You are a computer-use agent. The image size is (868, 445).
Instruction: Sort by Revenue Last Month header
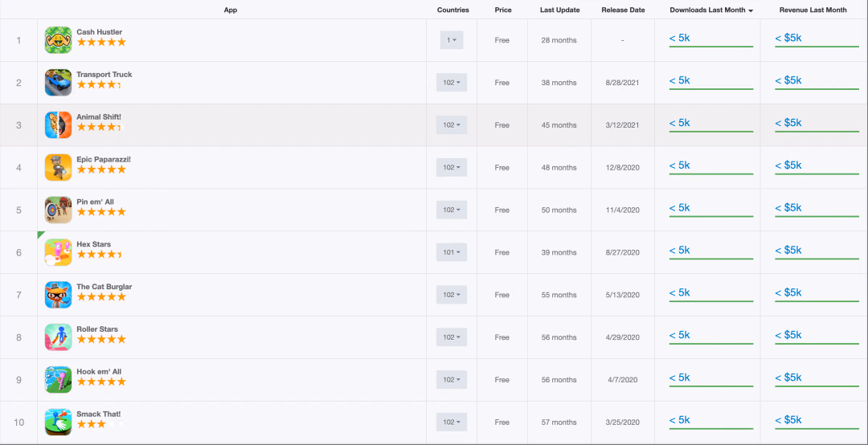click(x=813, y=10)
